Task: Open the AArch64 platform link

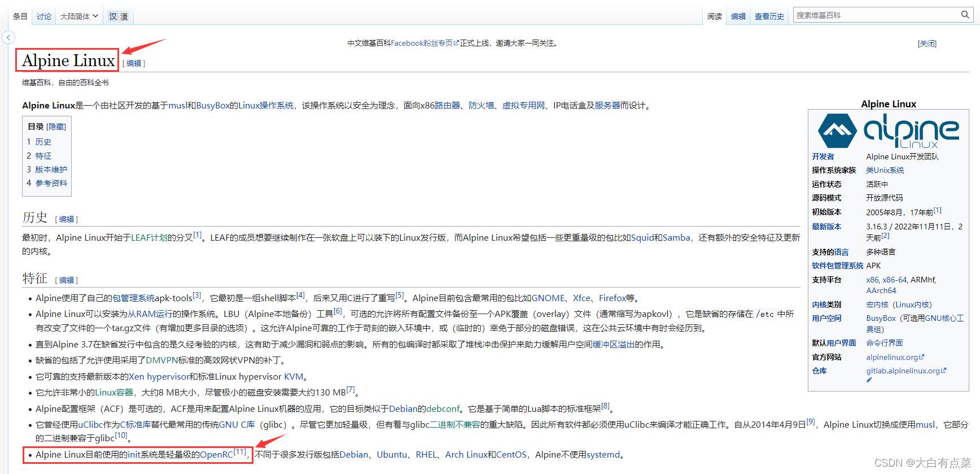Action: [x=881, y=290]
